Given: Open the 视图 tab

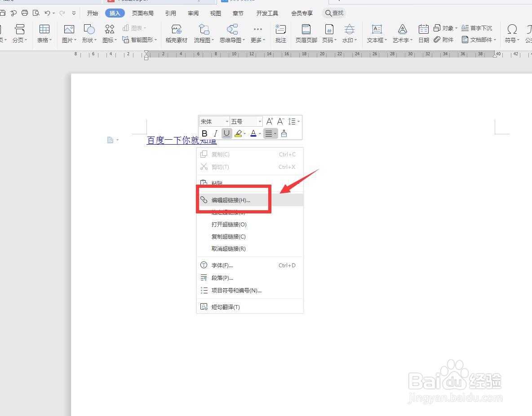Looking at the screenshot, I should point(215,13).
